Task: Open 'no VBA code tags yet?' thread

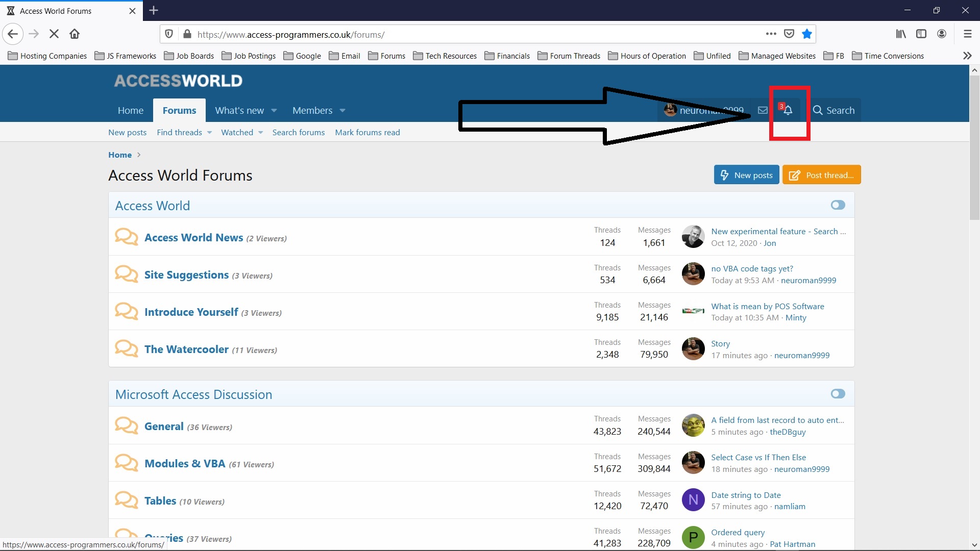Action: tap(752, 269)
